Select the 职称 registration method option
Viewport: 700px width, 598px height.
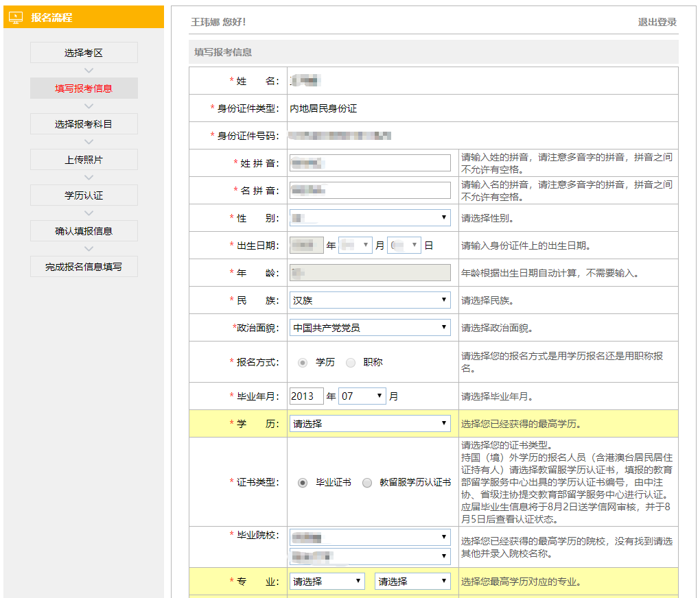tap(351, 362)
